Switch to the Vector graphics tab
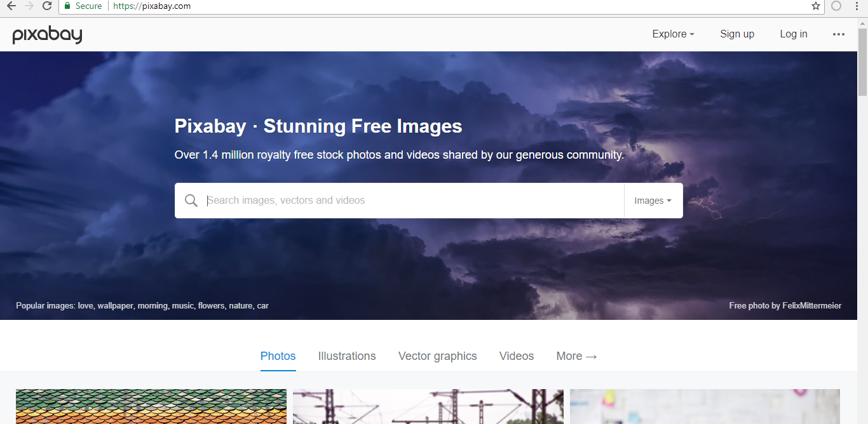 click(x=438, y=356)
